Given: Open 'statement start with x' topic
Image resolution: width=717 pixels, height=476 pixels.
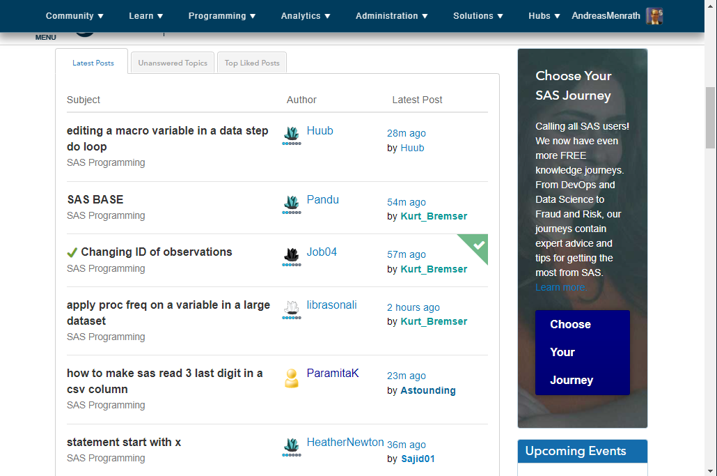Looking at the screenshot, I should (124, 442).
